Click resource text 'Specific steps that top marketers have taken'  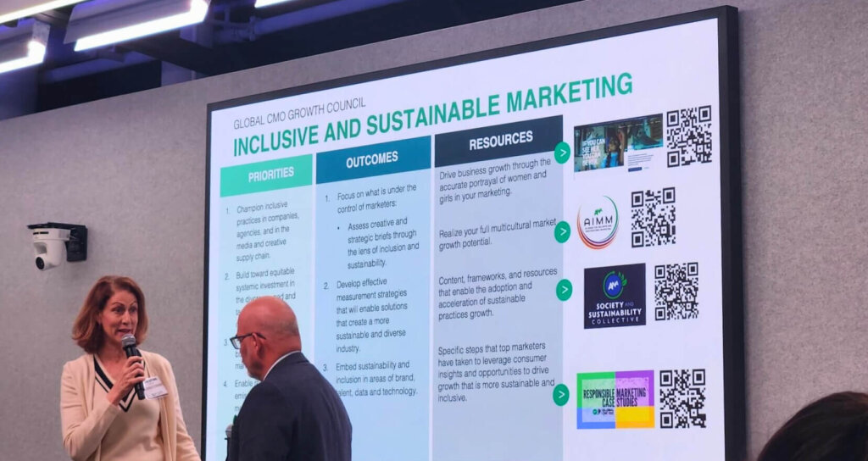pyautogui.click(x=496, y=373)
